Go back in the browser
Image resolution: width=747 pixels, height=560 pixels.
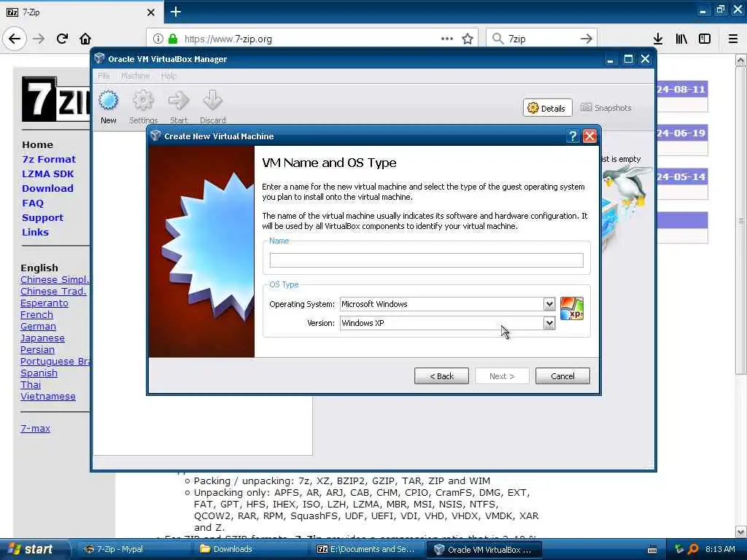[x=15, y=39]
